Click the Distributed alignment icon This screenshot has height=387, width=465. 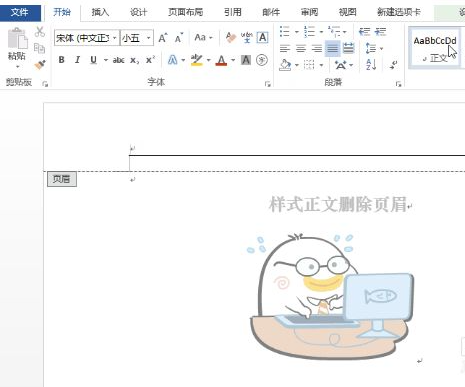(x=348, y=49)
